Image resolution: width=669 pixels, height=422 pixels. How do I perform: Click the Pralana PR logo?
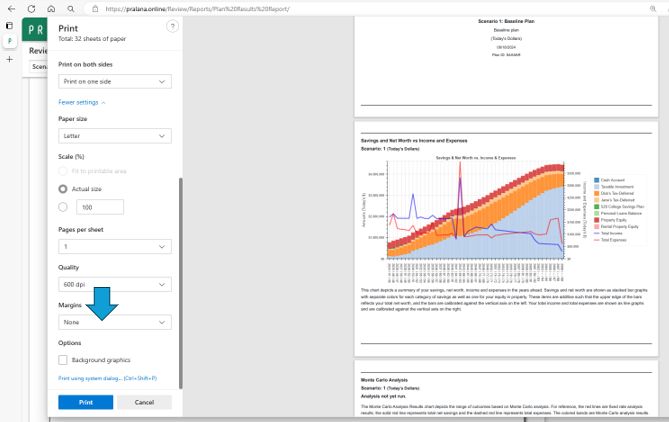tap(35, 29)
